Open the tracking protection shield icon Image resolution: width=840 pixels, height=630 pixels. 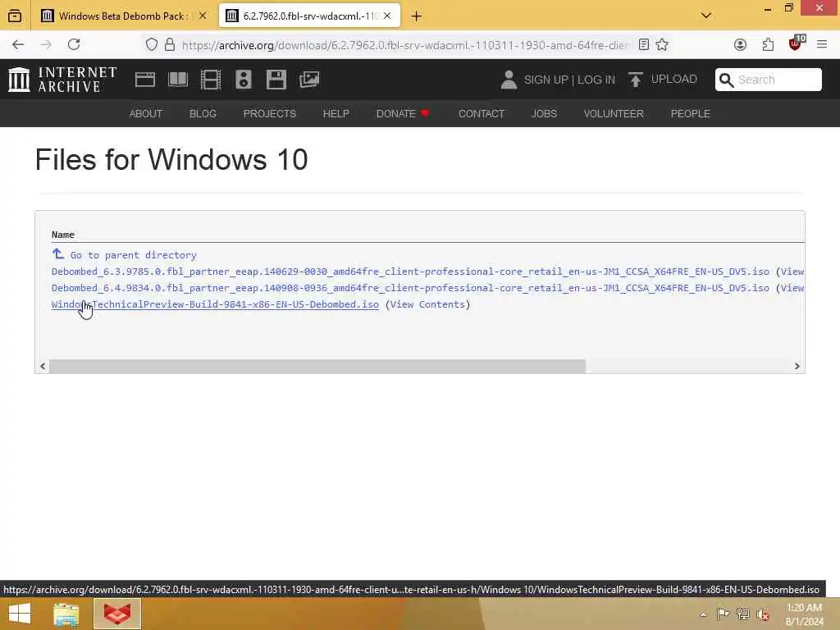(x=152, y=44)
